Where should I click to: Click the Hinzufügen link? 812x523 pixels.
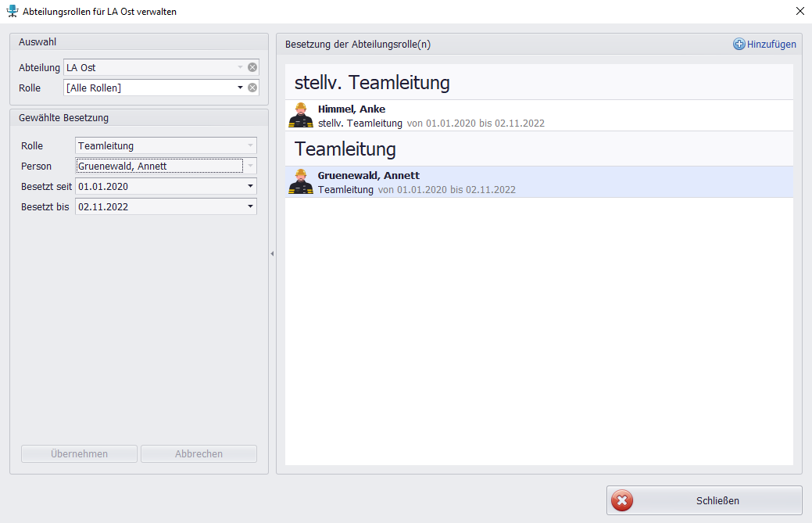(771, 45)
